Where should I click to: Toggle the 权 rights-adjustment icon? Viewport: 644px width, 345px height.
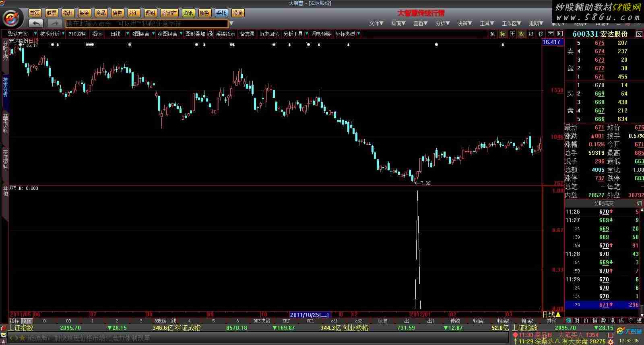pos(522,34)
